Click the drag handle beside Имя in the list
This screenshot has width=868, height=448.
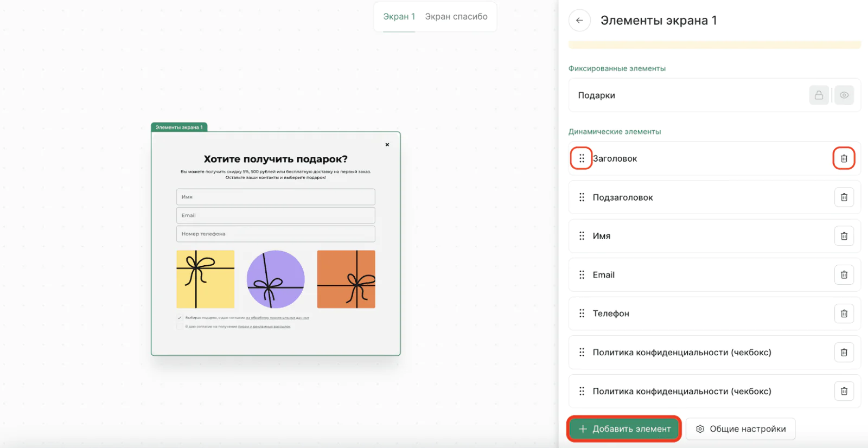(x=582, y=236)
